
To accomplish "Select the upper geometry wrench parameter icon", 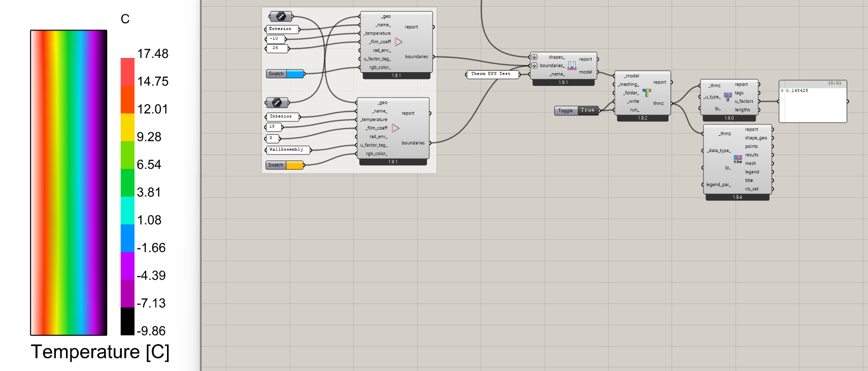I will (x=280, y=17).
